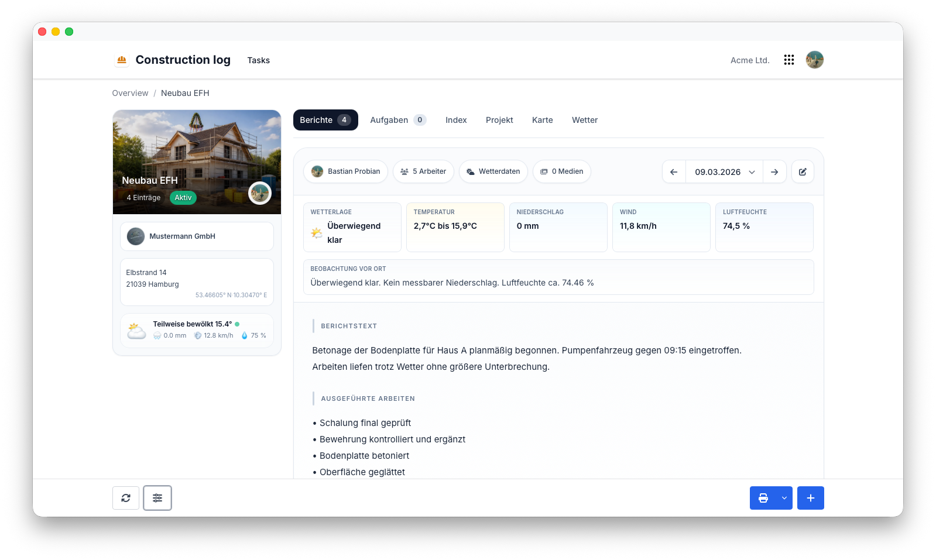The width and height of the screenshot is (936, 560).
Task: Click the Ausgeführte Arbeiten section heading
Action: pyautogui.click(x=368, y=398)
